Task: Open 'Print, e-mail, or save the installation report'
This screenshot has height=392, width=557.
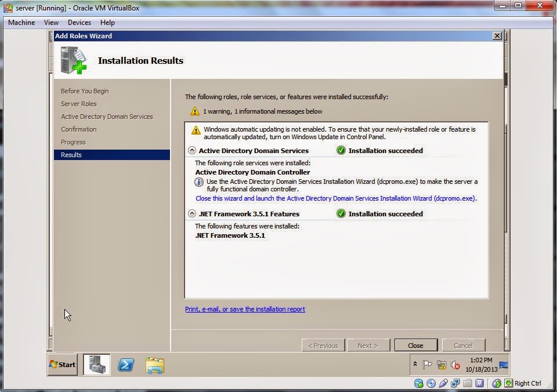Action: point(245,309)
